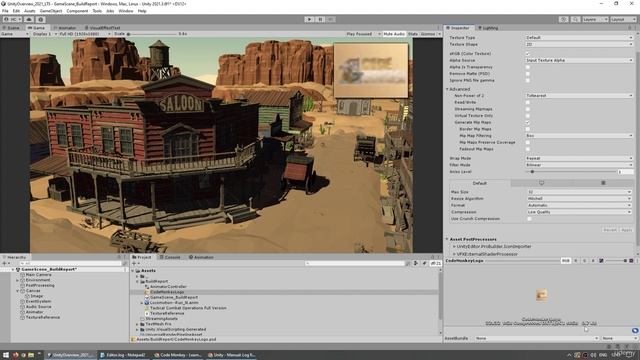Switch to the Lighting tab
Screen dimensions: 640x360
(x=488, y=28)
